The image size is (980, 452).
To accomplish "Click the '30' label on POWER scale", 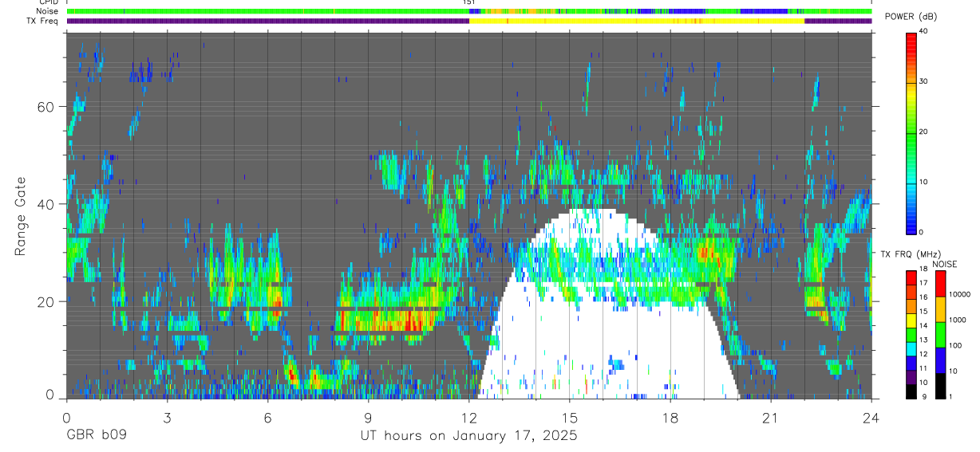I will [x=923, y=81].
